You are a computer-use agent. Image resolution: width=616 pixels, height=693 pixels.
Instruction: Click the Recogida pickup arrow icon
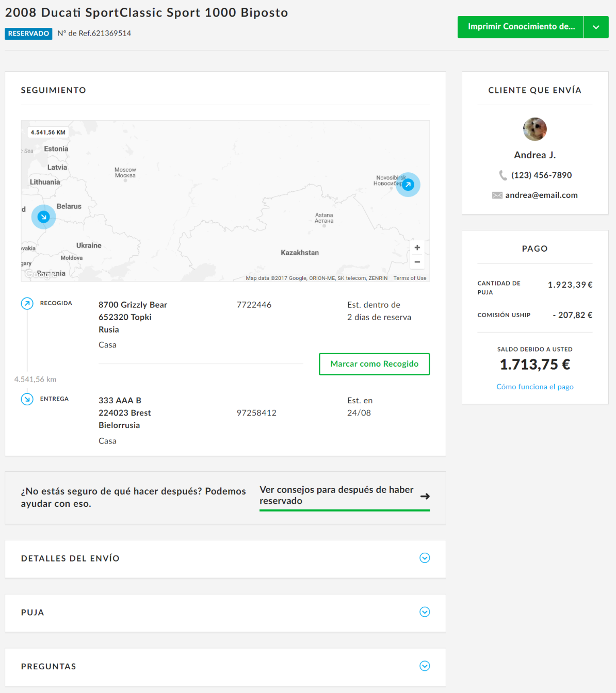click(27, 303)
